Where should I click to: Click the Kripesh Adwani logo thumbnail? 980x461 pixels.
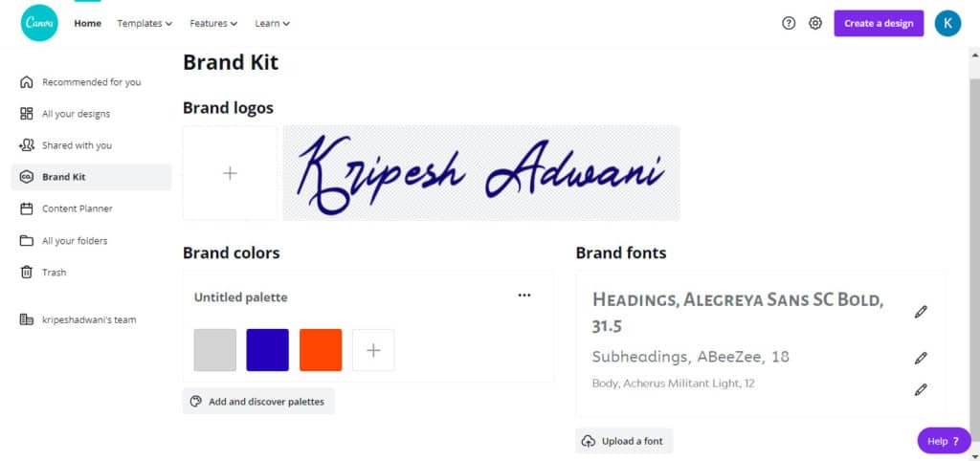click(481, 173)
